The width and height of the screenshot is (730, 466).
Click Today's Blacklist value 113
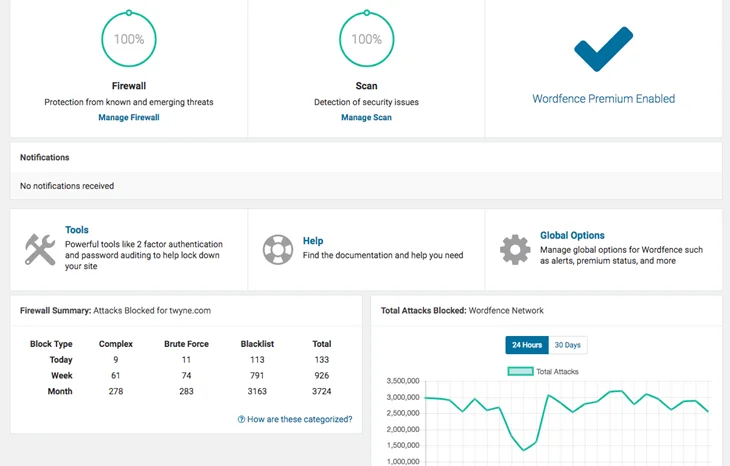257,359
